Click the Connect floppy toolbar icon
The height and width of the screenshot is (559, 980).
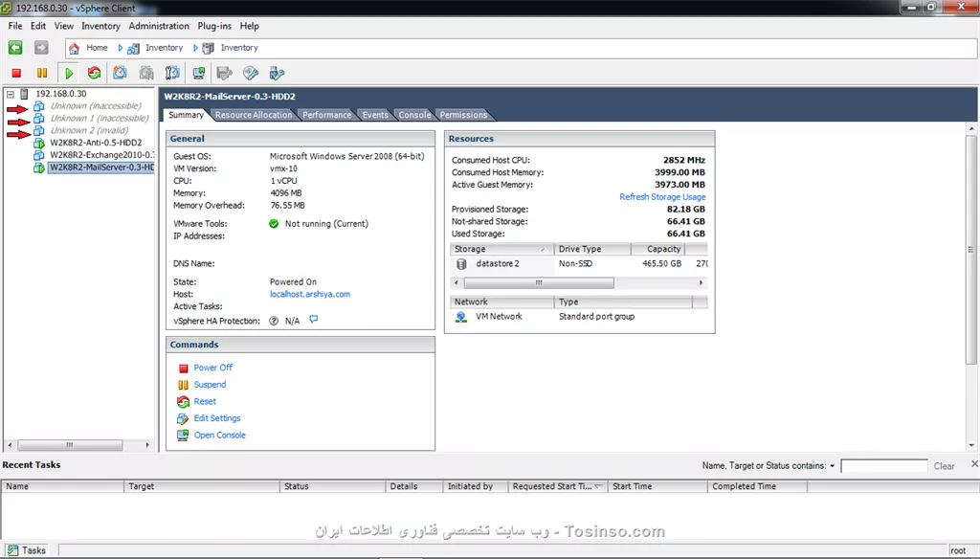pyautogui.click(x=224, y=73)
